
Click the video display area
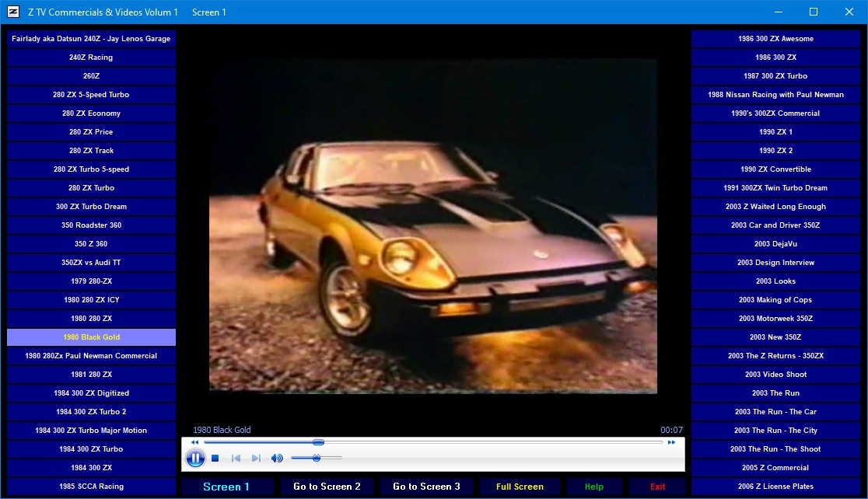433,225
